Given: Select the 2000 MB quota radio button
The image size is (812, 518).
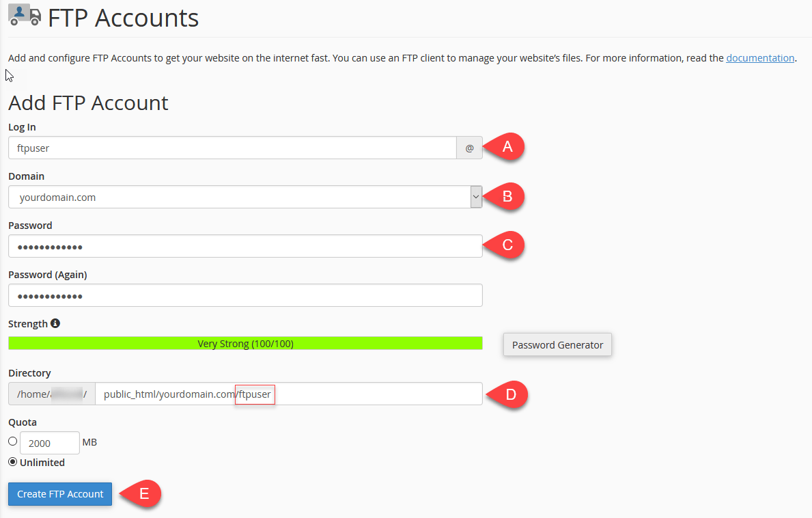Looking at the screenshot, I should [x=12, y=441].
